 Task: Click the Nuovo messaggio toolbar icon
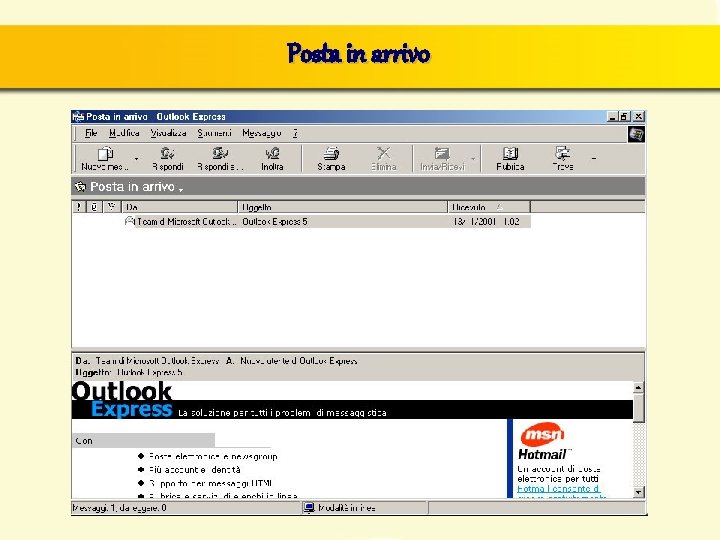pos(106,154)
